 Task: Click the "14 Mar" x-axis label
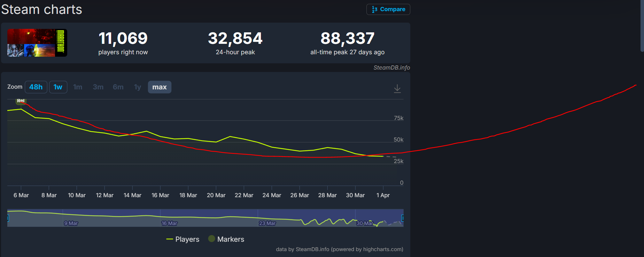pos(132,195)
